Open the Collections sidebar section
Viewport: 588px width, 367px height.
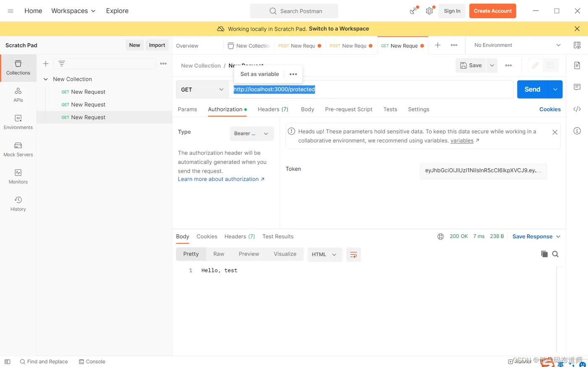coord(18,67)
